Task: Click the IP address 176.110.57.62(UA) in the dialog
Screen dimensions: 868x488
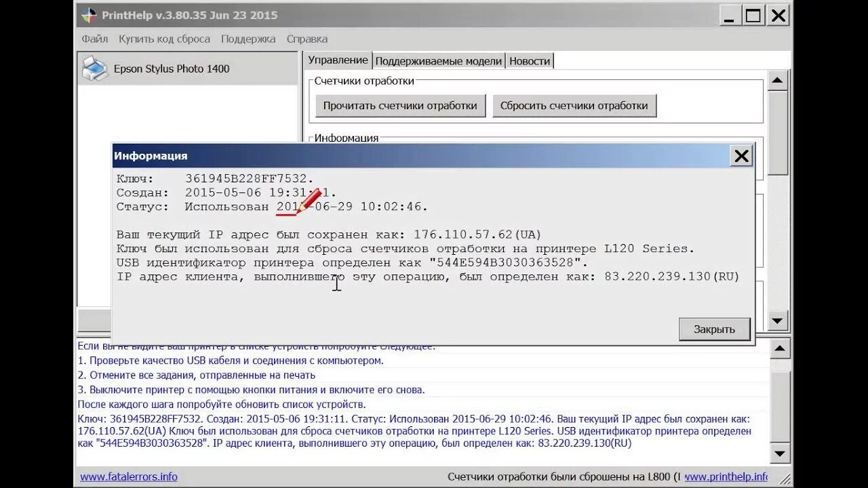Action: coord(476,235)
